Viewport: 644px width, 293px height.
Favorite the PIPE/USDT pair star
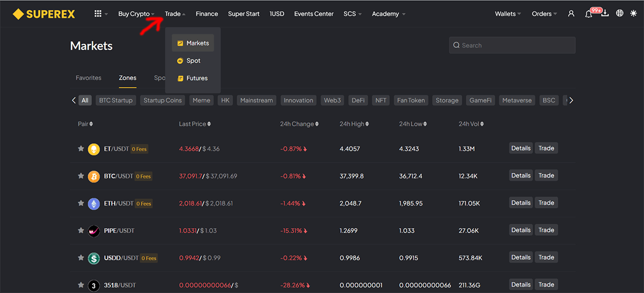pos(81,231)
